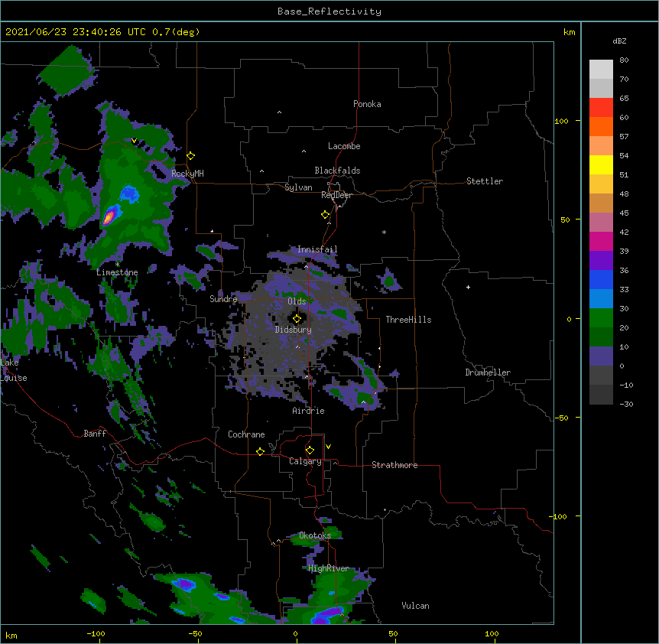Click the Sylvan label

pyautogui.click(x=298, y=187)
